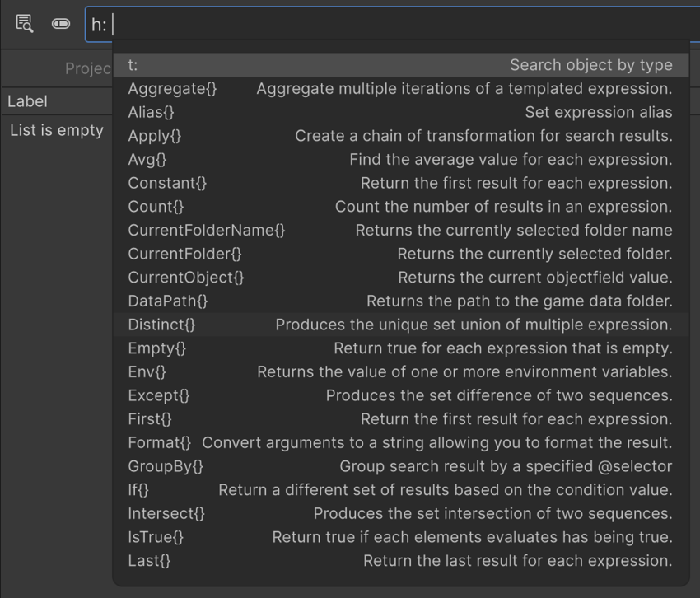Enable the query builder toggle switch
Screen dimensions: 700x598
point(60,24)
